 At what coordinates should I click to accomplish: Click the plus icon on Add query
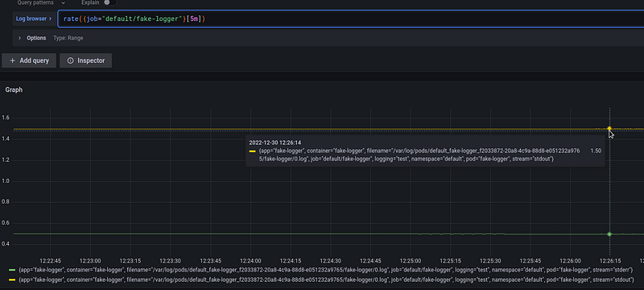point(12,60)
